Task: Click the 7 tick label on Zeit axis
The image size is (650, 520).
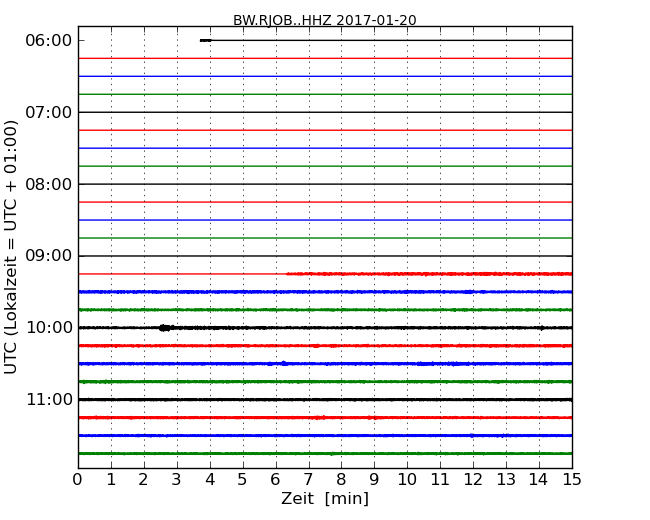Action: pos(308,480)
